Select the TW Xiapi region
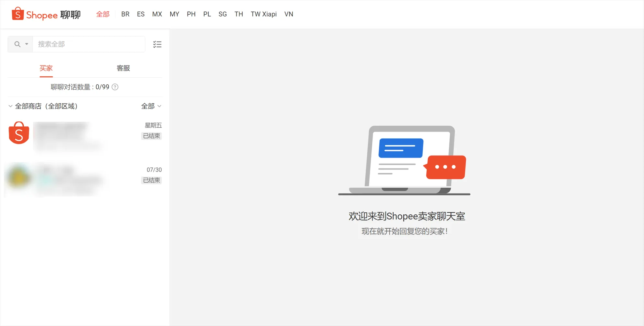 (263, 14)
